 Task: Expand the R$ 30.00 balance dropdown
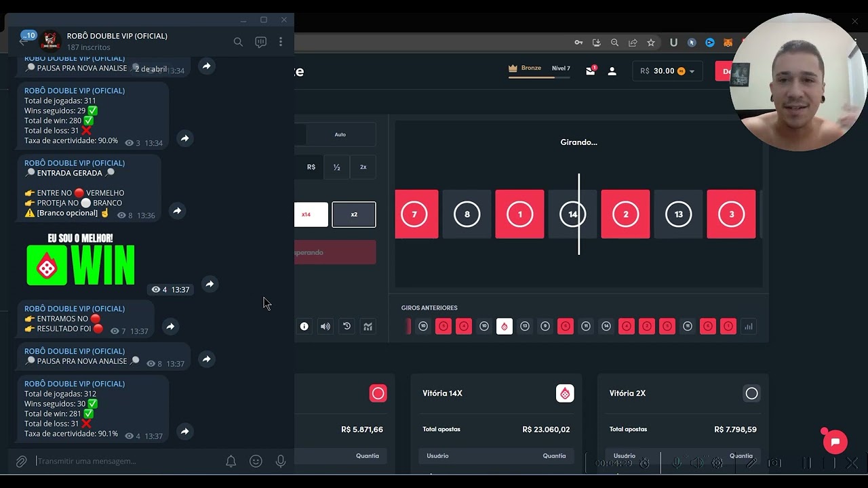pos(667,71)
